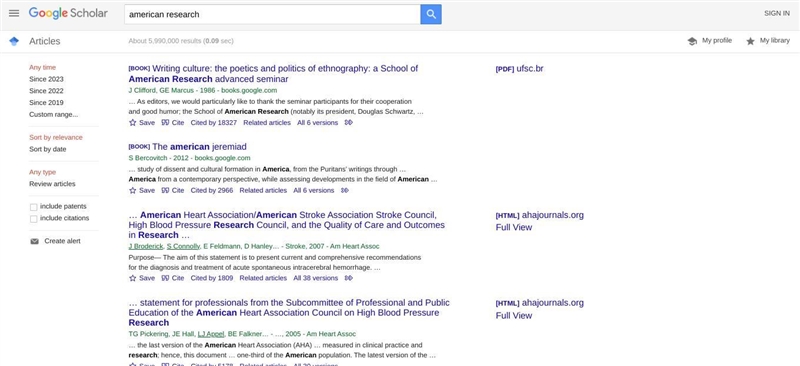The width and height of the screenshot is (800, 366).
Task: Open first ahajournals.org HTML link for Stroke
Action: click(x=539, y=215)
